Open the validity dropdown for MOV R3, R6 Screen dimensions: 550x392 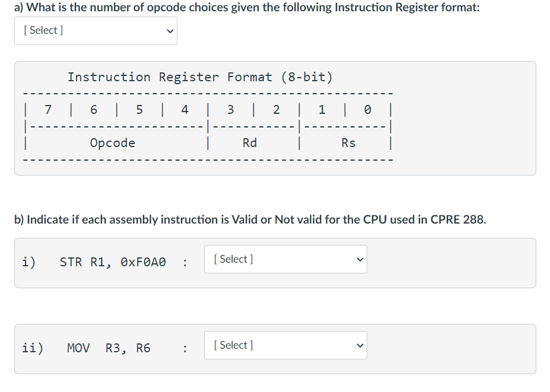click(x=285, y=345)
